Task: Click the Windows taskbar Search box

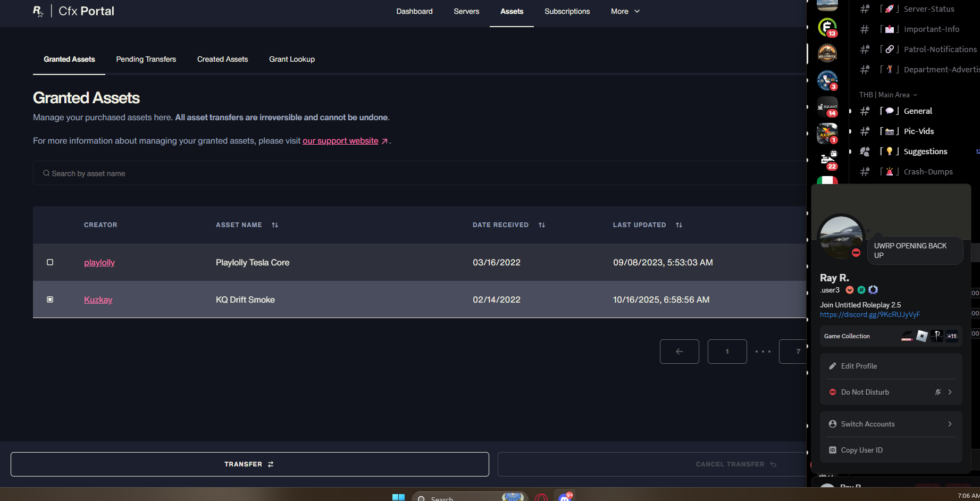Action: click(470, 498)
